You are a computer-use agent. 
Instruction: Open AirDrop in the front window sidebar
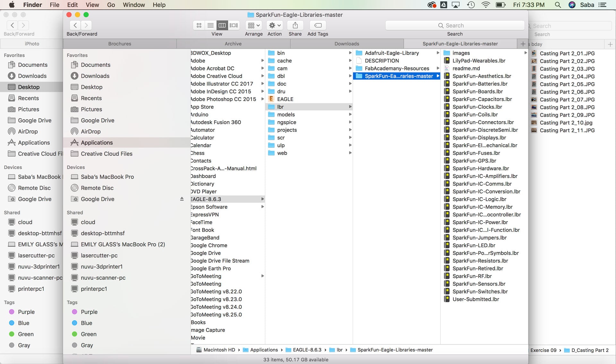(x=90, y=131)
